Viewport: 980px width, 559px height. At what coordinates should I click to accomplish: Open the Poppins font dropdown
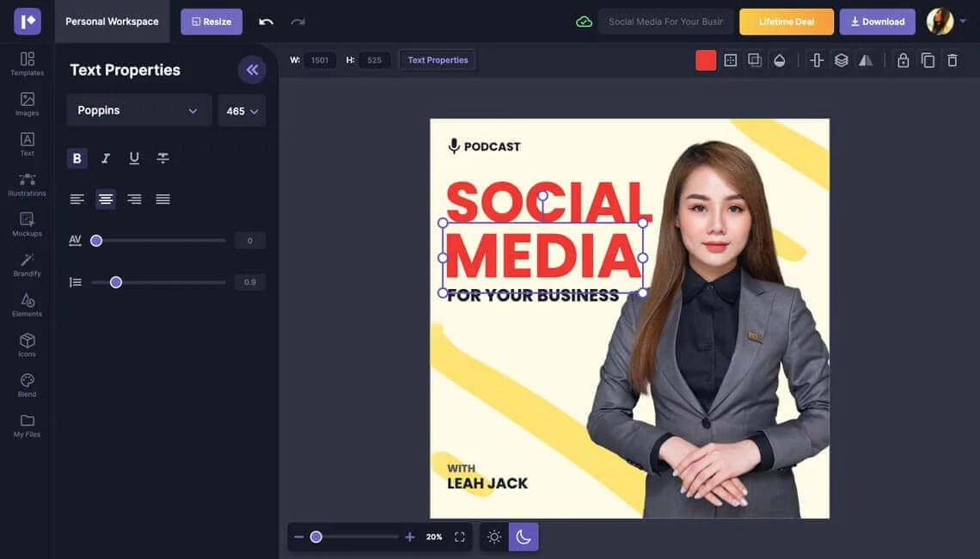(138, 111)
